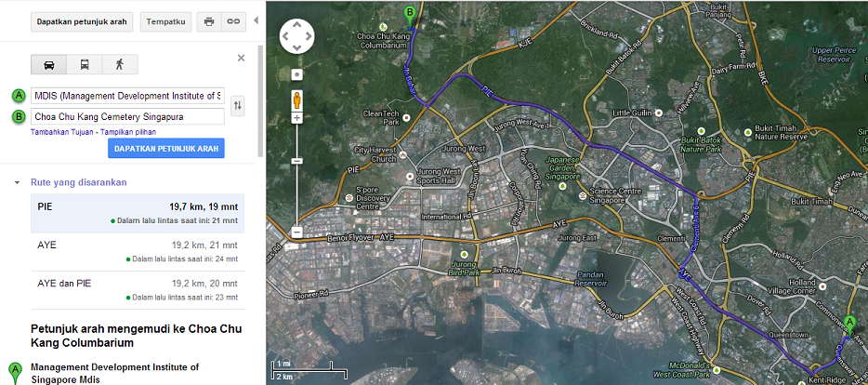Click green A marker in directions list

pyautogui.click(x=16, y=374)
